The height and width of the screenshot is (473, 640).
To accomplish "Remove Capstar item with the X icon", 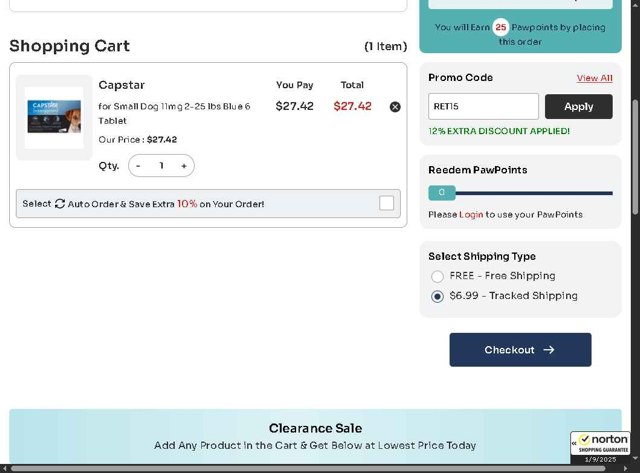I will 395,107.
